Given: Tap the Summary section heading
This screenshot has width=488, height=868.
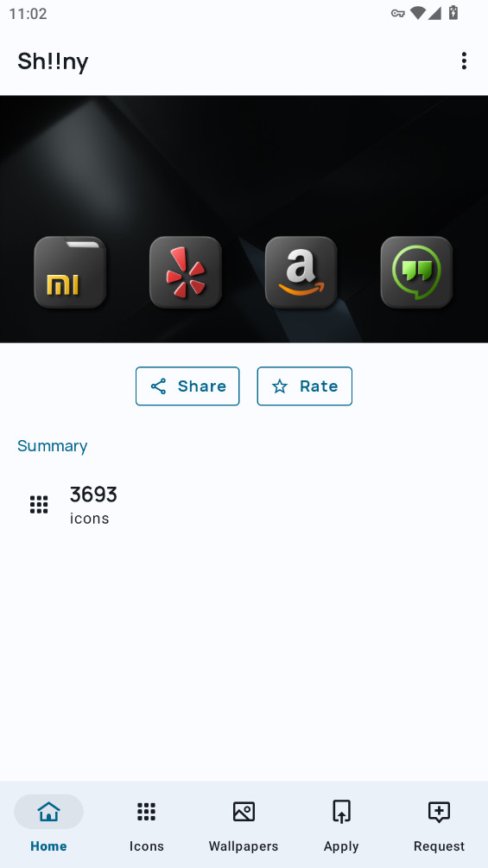Looking at the screenshot, I should [x=53, y=445].
